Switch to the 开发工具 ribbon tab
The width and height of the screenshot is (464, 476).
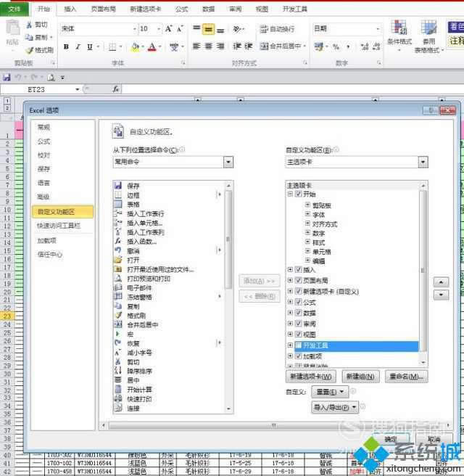coord(295,9)
